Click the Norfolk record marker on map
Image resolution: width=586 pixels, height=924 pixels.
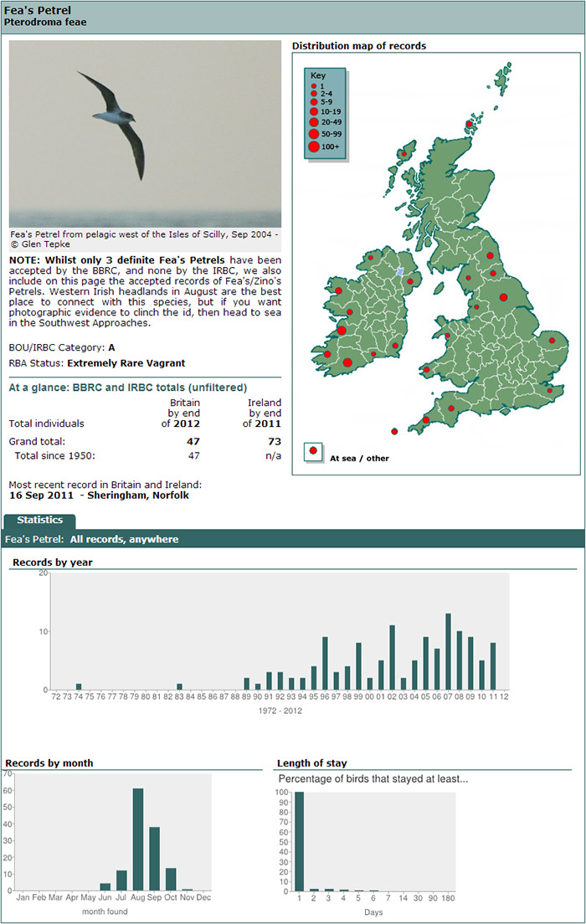552,341
